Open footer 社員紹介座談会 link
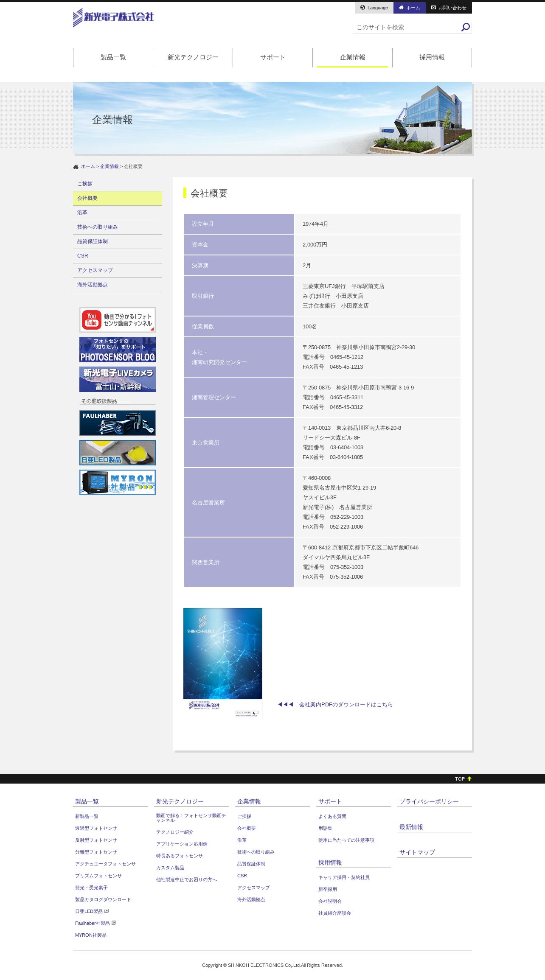 pyautogui.click(x=334, y=913)
